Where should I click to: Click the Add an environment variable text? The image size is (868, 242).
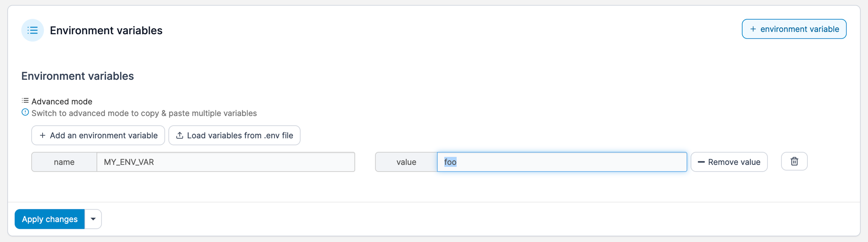104,135
